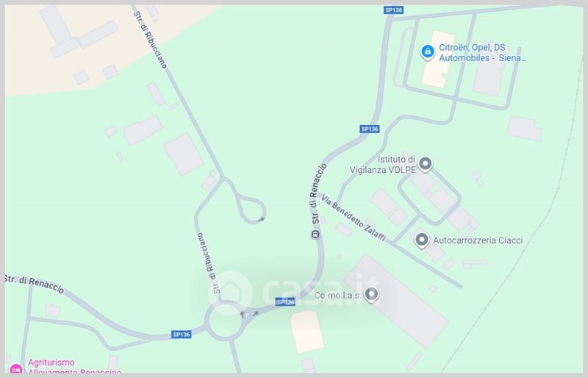The height and width of the screenshot is (378, 588).
Task: Click the Via Benedetto Zalaffi street label
Action: pyautogui.click(x=354, y=218)
